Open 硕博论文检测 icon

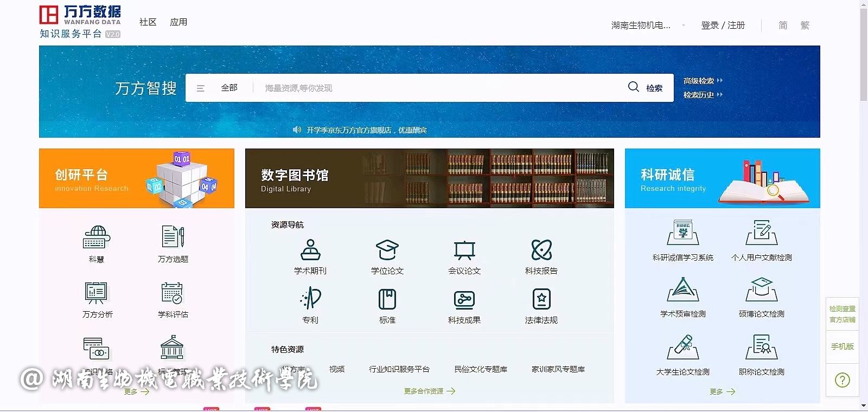[x=762, y=289]
